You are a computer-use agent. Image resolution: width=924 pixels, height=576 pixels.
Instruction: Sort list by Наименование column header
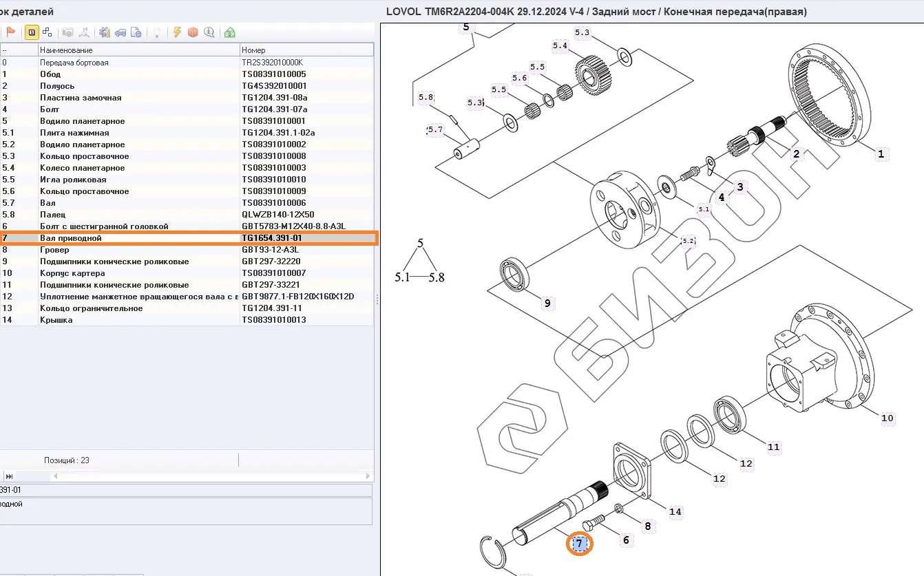click(138, 50)
